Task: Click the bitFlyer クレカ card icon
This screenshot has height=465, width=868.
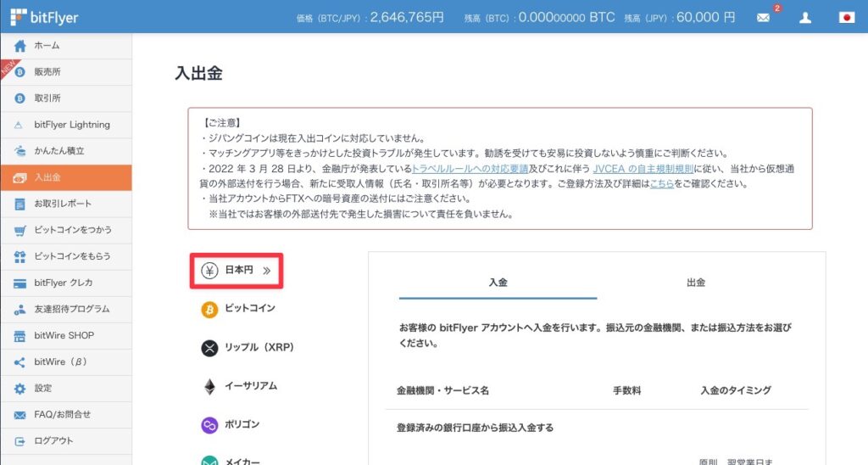Action: coord(20,283)
